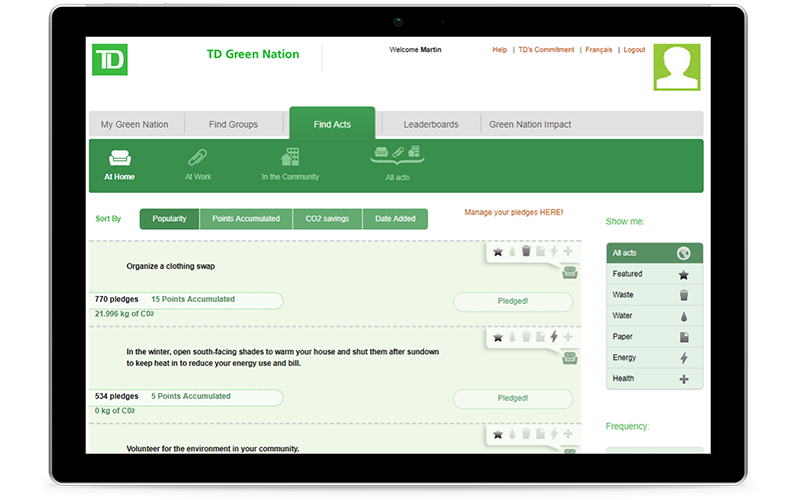800x500 pixels.
Task: Filter by Health acts
Action: click(655, 379)
